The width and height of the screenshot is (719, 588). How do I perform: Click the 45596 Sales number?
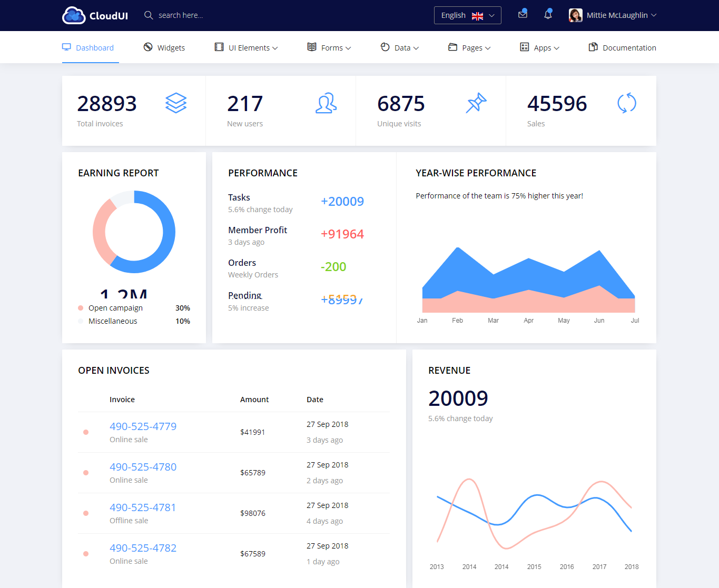[x=557, y=104]
